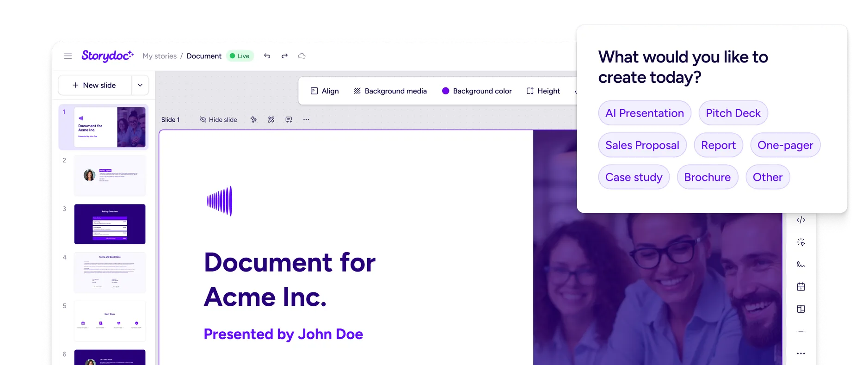Expand the New slide dropdown arrow
The height and width of the screenshot is (365, 868).
(x=140, y=85)
